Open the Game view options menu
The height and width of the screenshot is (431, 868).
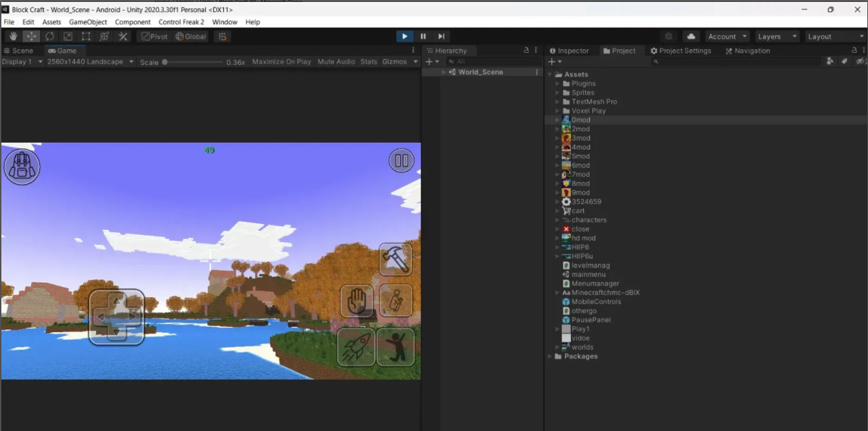(413, 51)
